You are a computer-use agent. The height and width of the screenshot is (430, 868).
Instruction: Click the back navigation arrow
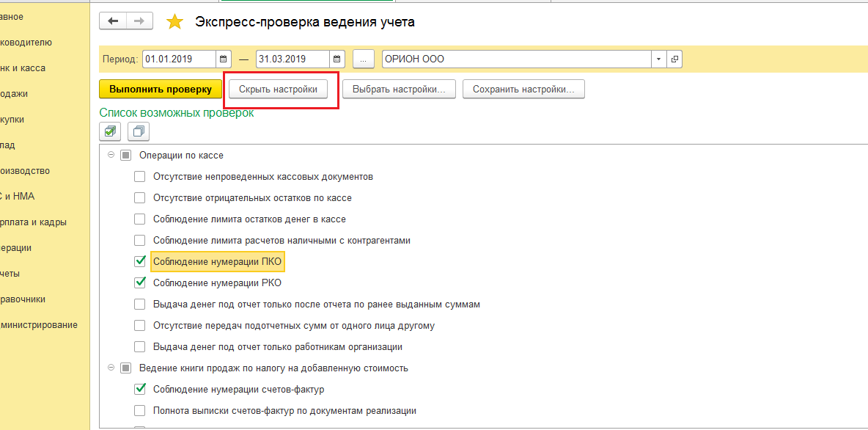pyautogui.click(x=112, y=21)
